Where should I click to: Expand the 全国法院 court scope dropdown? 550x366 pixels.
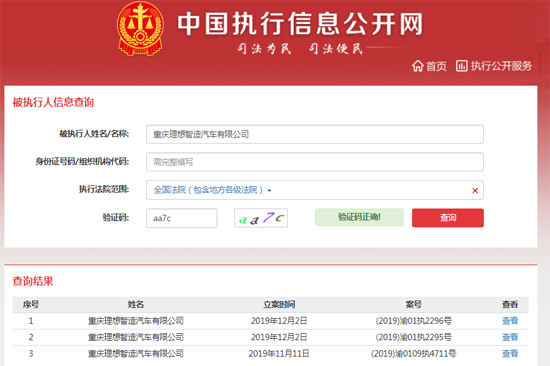[315, 190]
